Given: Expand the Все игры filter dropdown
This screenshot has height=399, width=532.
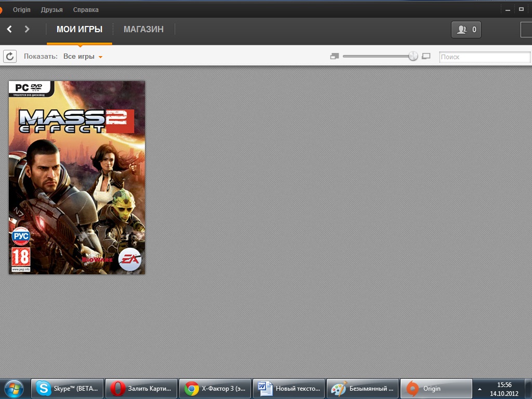Looking at the screenshot, I should (83, 56).
